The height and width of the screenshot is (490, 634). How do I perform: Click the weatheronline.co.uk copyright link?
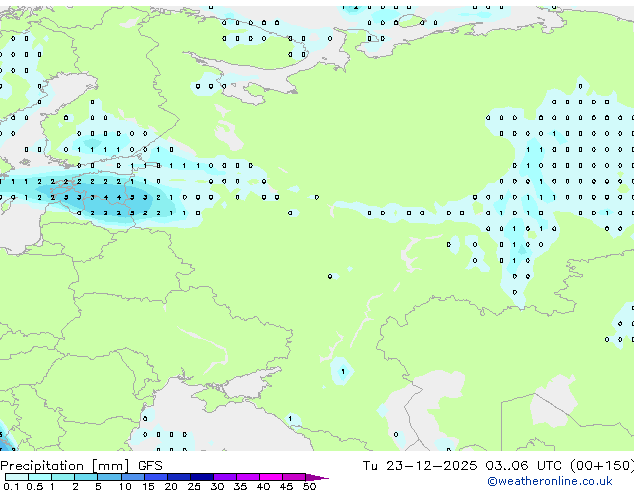click(549, 481)
